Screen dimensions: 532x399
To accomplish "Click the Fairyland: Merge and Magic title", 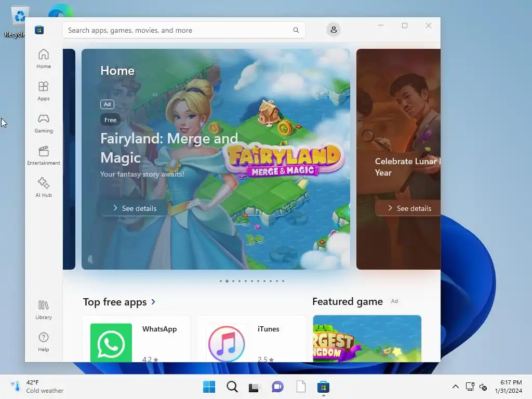I will tap(169, 148).
